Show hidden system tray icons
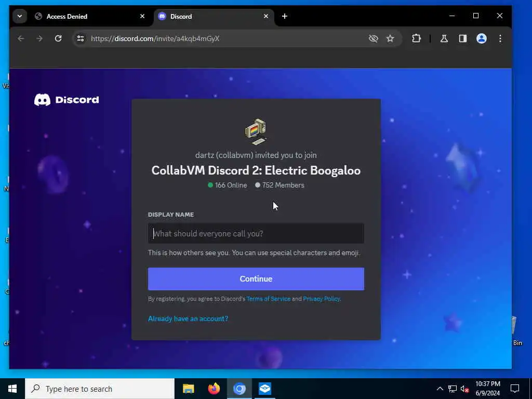The image size is (532, 399). click(x=440, y=389)
